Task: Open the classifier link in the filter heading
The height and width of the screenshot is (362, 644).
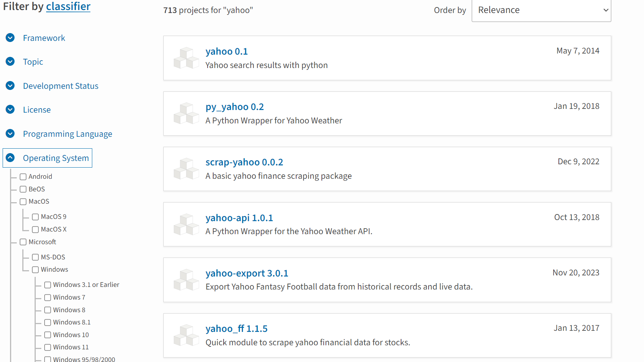Action: pos(68,6)
